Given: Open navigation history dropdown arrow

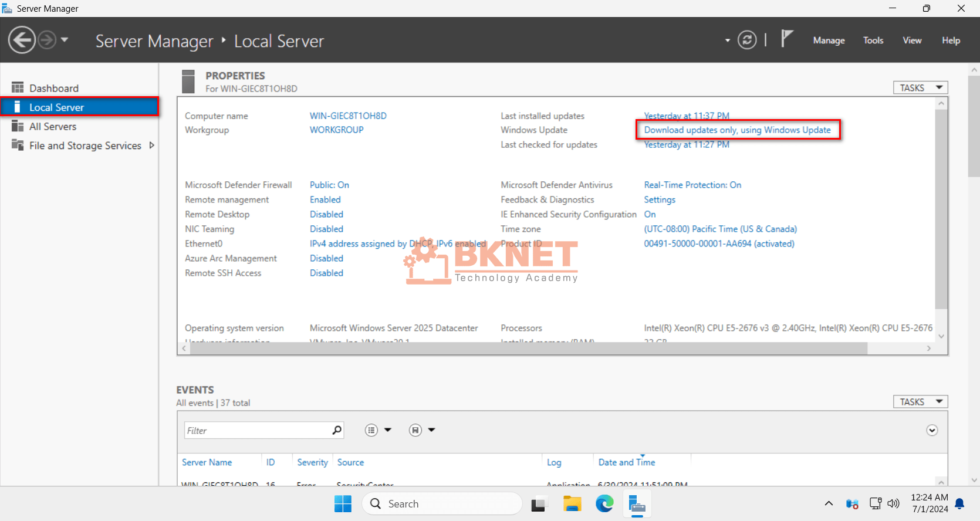Looking at the screenshot, I should pyautogui.click(x=65, y=40).
